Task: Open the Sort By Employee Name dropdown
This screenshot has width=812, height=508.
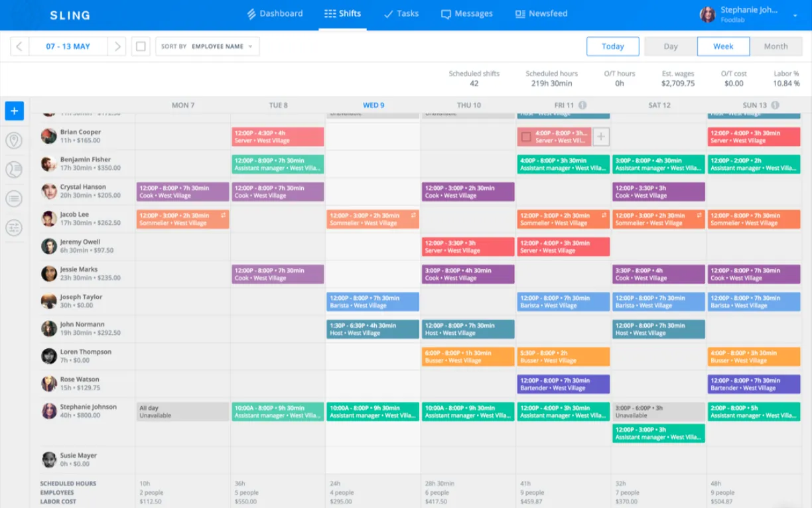Action: pyautogui.click(x=208, y=46)
